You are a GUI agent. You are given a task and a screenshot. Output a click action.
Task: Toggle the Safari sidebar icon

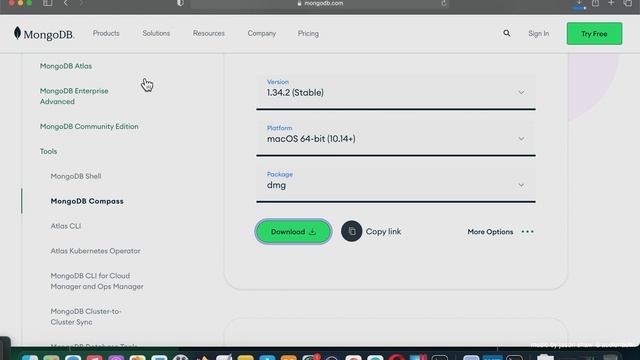click(47, 3)
